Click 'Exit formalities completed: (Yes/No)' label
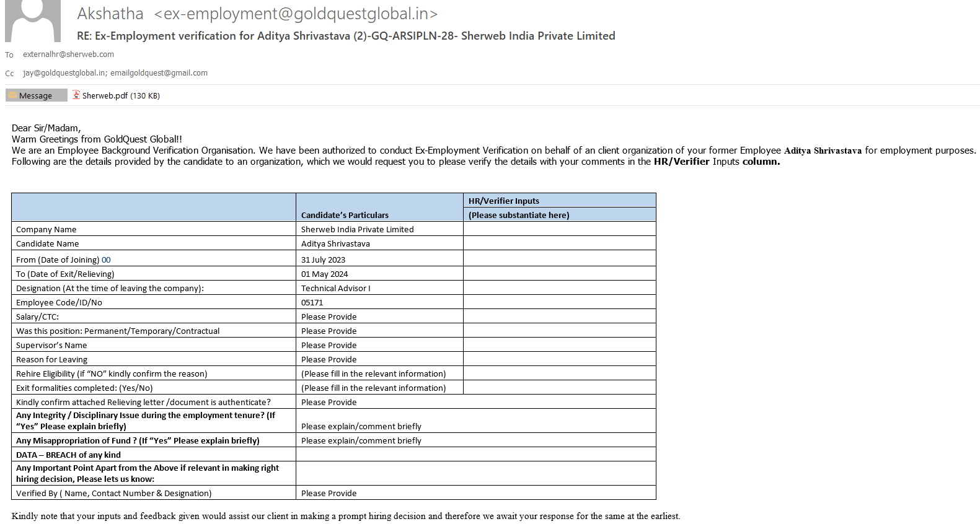Viewport: 980px width, 524px height. click(x=84, y=388)
